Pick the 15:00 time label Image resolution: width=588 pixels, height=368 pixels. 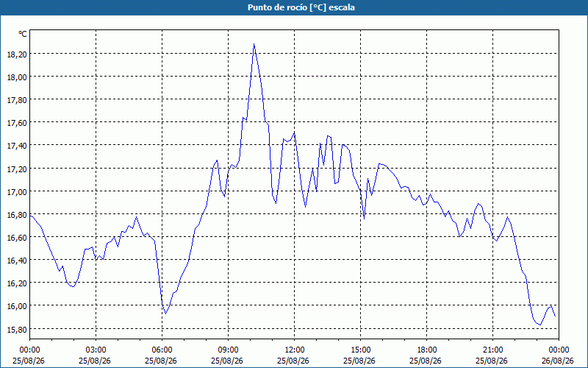(360, 350)
